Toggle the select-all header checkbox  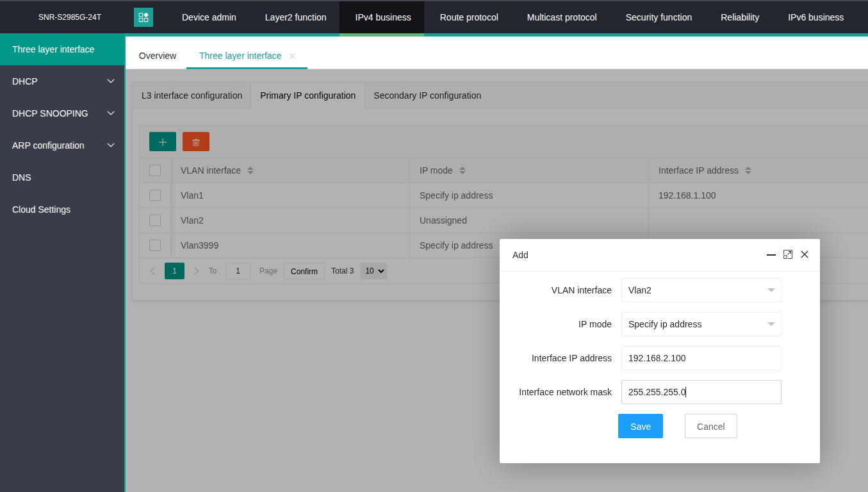(155, 170)
